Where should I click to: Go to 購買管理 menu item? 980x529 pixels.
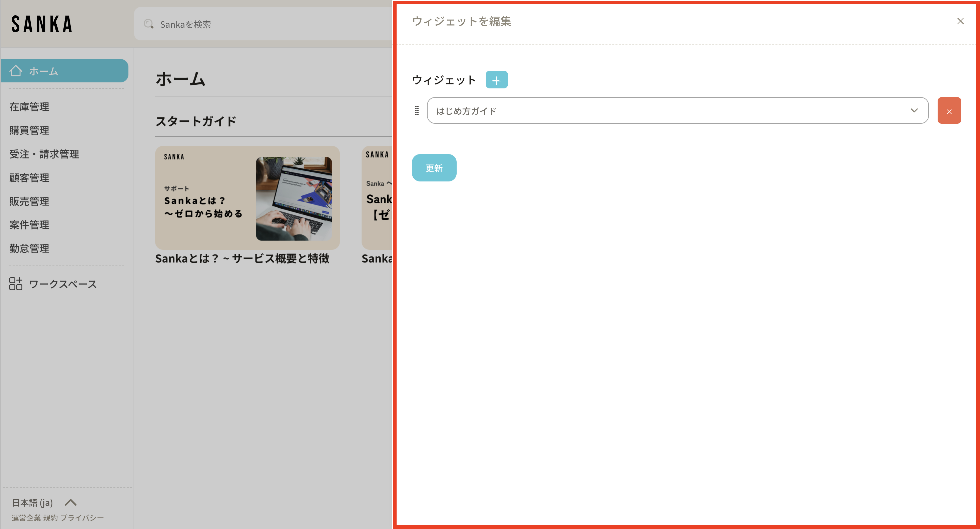click(x=29, y=130)
